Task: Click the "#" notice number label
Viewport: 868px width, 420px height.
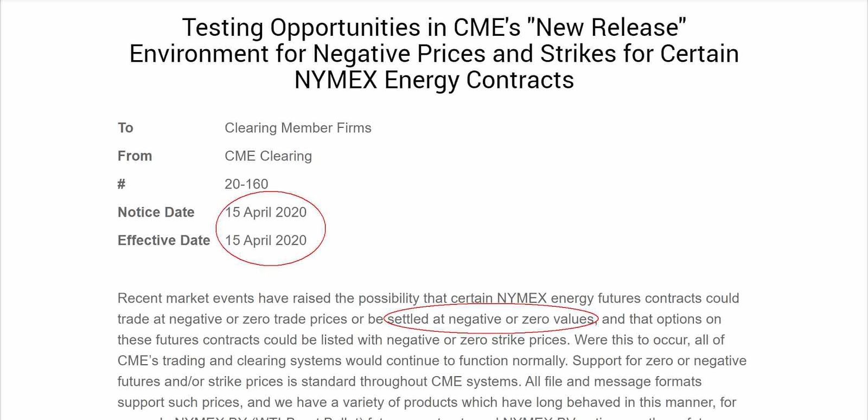Action: pyautogui.click(x=122, y=184)
